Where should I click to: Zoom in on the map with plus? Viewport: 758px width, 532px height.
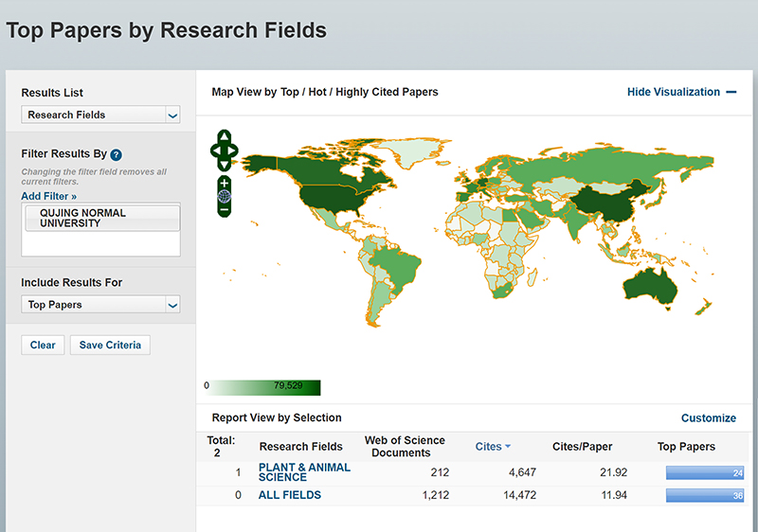point(224,182)
